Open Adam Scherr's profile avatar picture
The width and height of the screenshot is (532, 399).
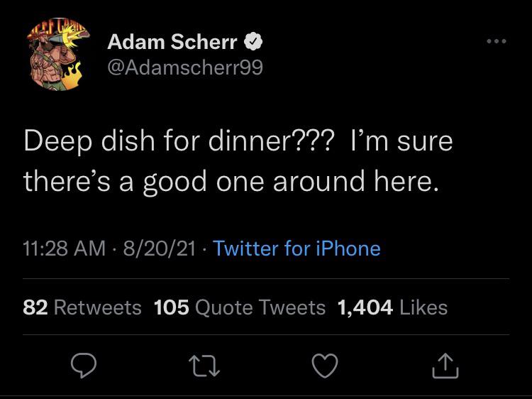click(57, 55)
